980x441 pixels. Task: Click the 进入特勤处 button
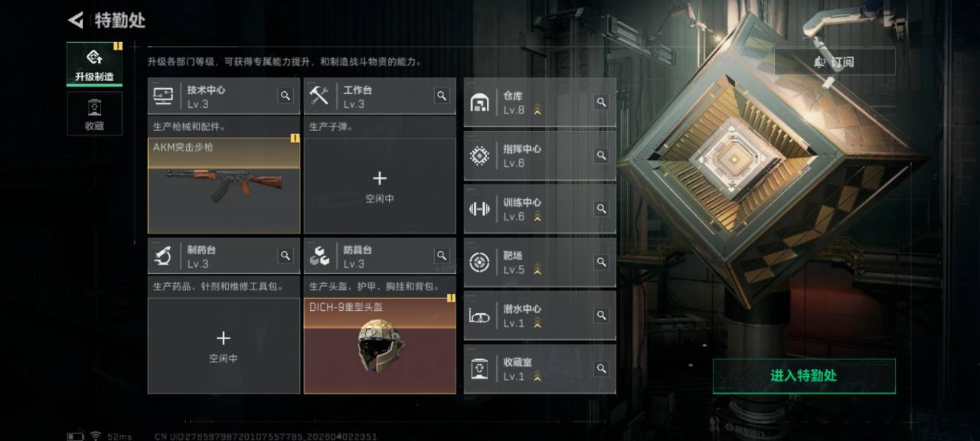[x=804, y=376]
